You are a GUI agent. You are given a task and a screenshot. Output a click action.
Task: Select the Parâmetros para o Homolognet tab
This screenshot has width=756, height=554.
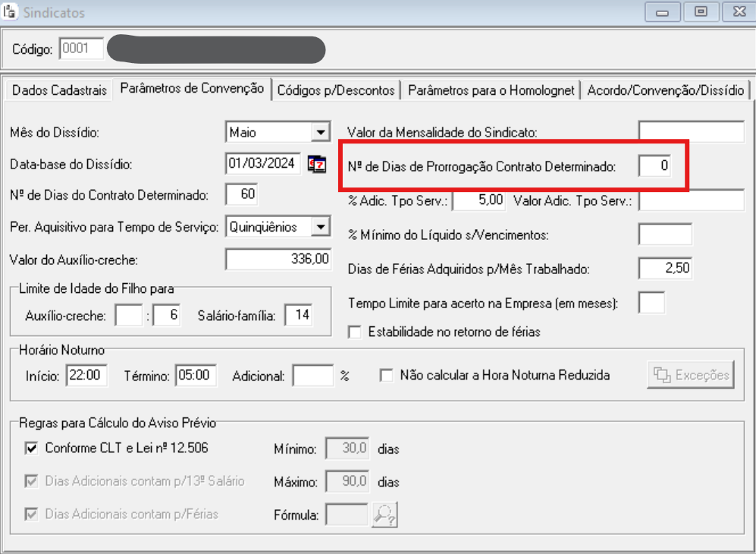click(491, 90)
